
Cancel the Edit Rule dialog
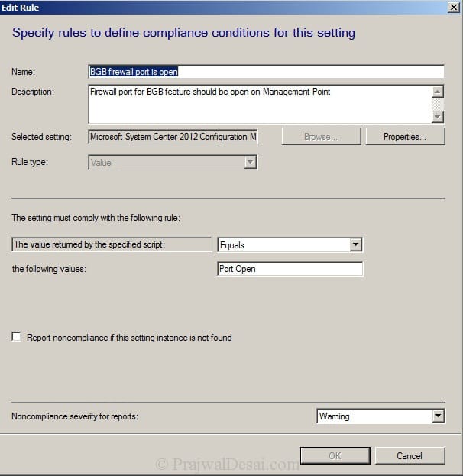pos(410,455)
